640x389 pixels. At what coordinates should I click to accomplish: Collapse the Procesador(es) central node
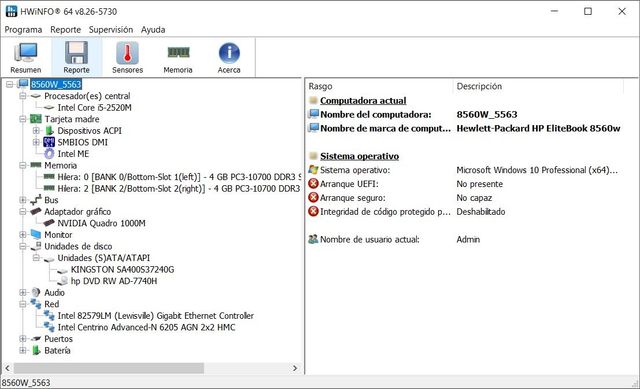pos(23,96)
